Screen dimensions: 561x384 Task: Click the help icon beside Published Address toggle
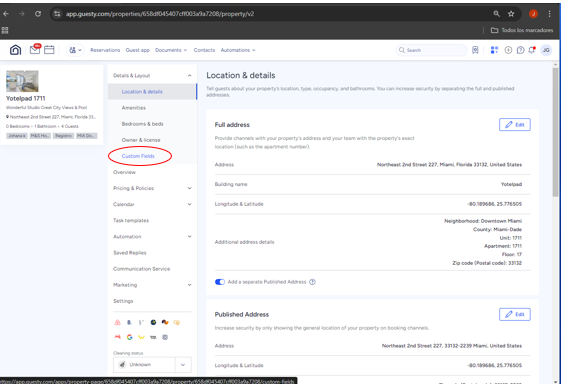click(x=312, y=282)
